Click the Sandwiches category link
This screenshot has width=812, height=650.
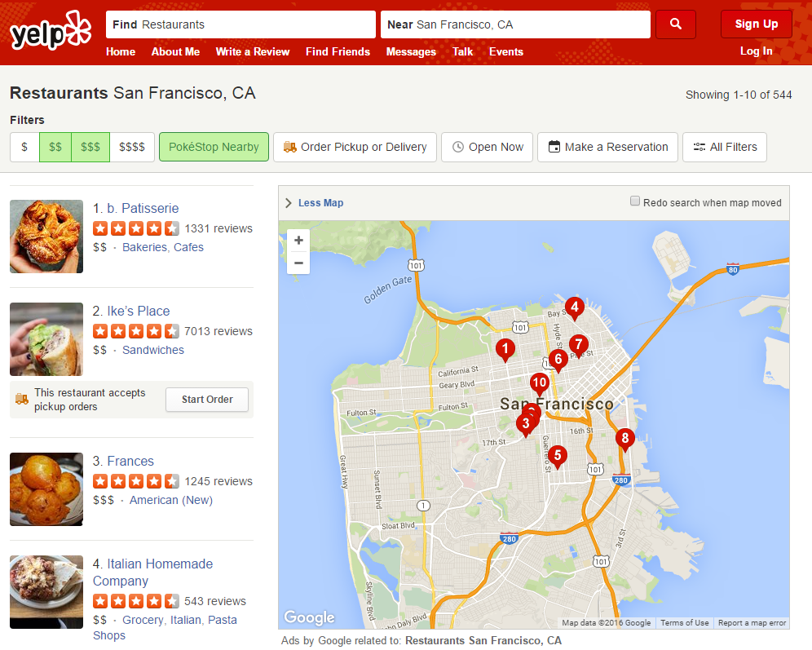pyautogui.click(x=152, y=350)
